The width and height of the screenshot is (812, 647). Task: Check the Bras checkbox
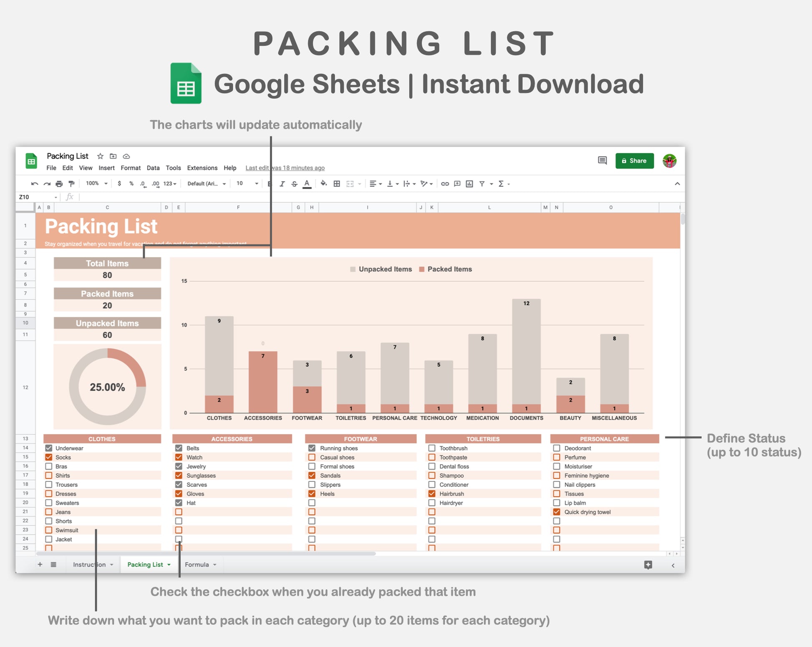coord(49,466)
